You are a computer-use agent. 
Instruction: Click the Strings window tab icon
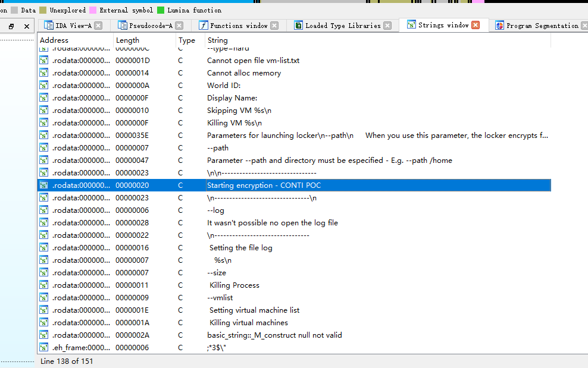click(411, 25)
